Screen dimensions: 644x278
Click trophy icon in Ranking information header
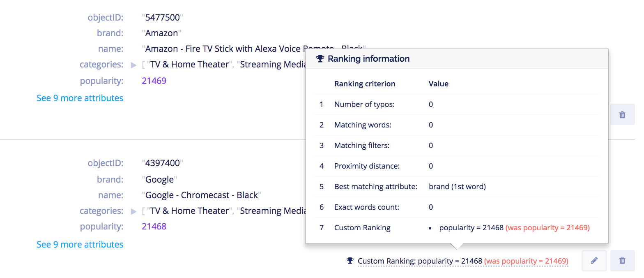(x=320, y=59)
